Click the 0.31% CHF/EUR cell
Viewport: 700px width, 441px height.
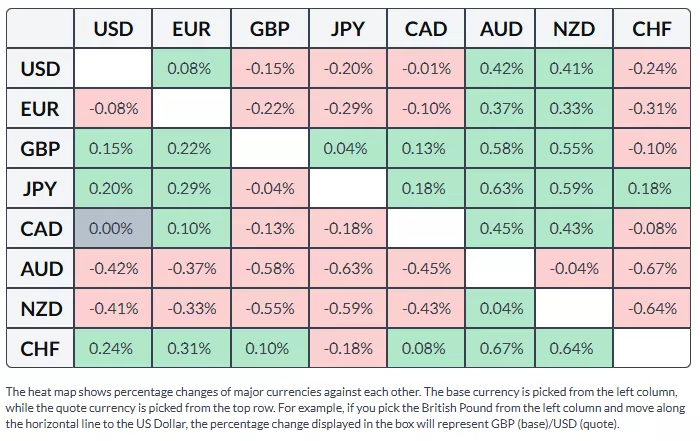pos(191,349)
